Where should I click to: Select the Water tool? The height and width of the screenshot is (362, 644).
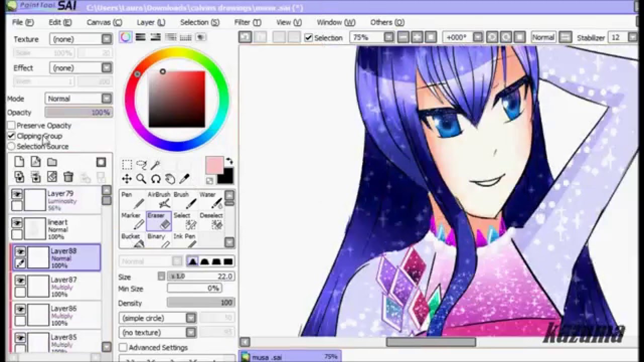pos(211,200)
